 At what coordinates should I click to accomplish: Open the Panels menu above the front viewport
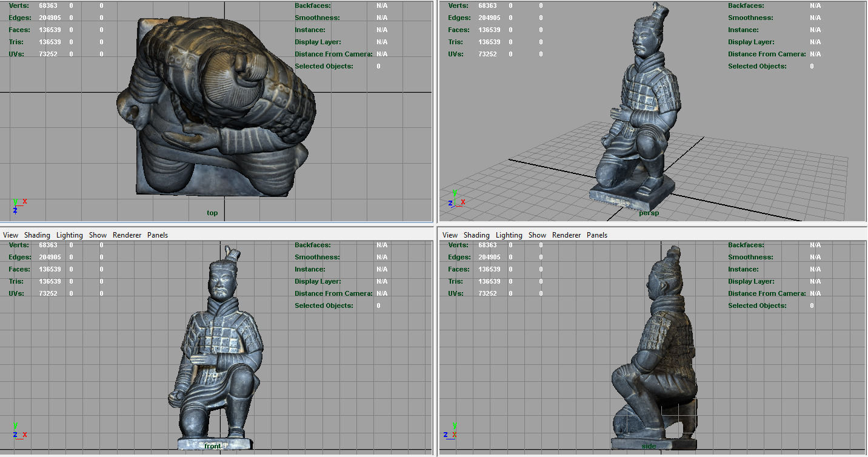tap(158, 235)
